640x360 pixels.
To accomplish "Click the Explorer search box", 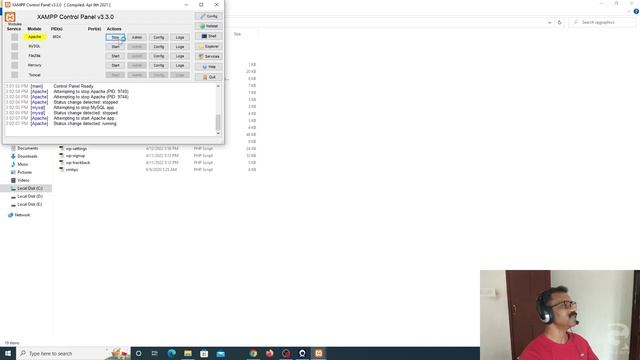I will coord(602,22).
